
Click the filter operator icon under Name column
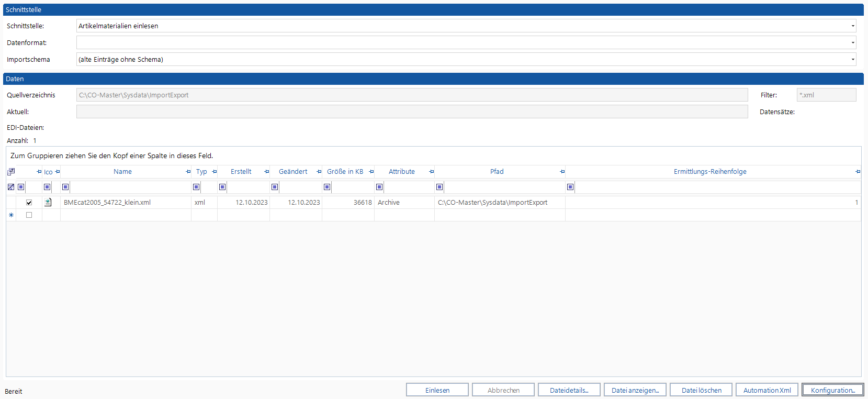[x=65, y=187]
